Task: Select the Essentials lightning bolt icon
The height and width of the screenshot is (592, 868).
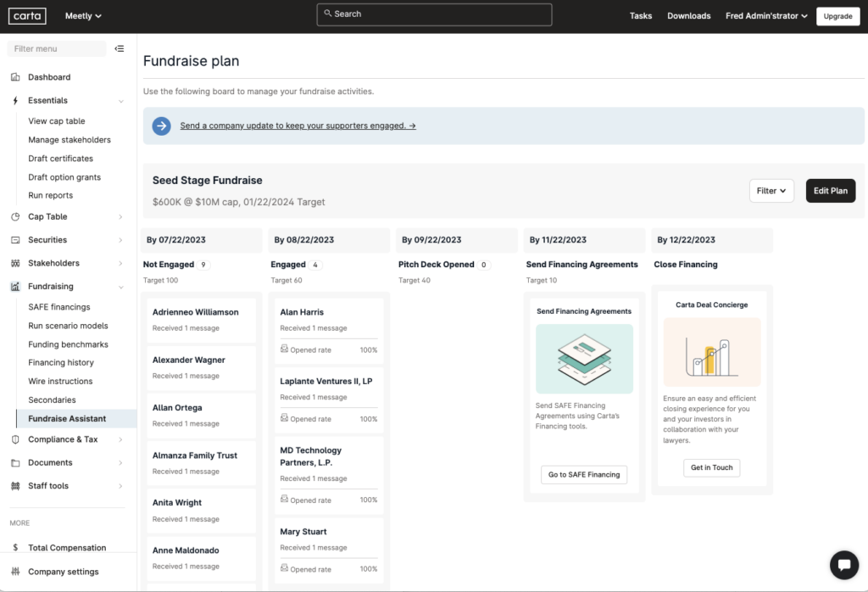Action: pyautogui.click(x=15, y=99)
